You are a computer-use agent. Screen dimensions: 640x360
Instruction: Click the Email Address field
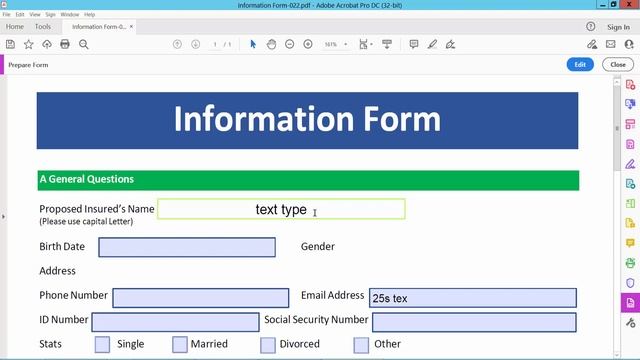pos(473,298)
